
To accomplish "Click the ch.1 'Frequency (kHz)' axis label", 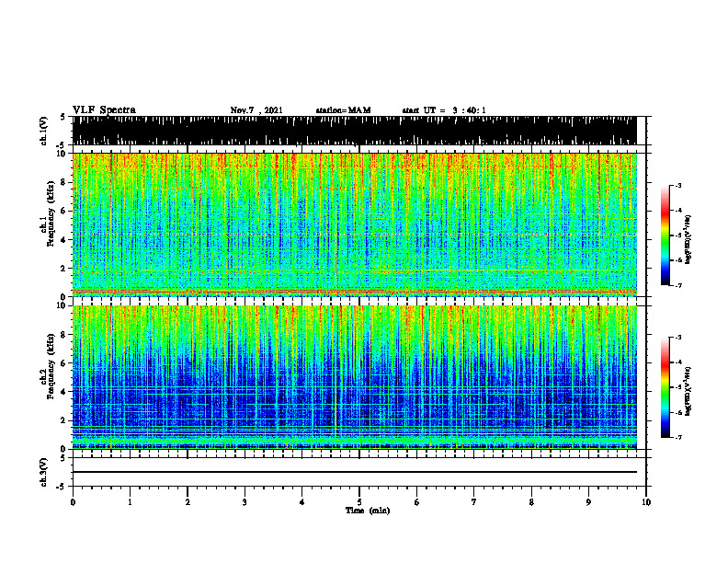I will (x=51, y=213).
